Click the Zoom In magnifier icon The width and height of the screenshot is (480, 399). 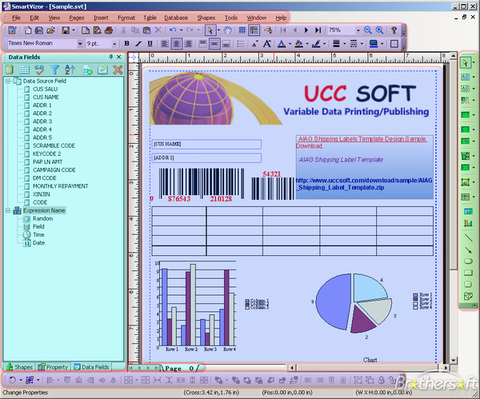(379, 30)
